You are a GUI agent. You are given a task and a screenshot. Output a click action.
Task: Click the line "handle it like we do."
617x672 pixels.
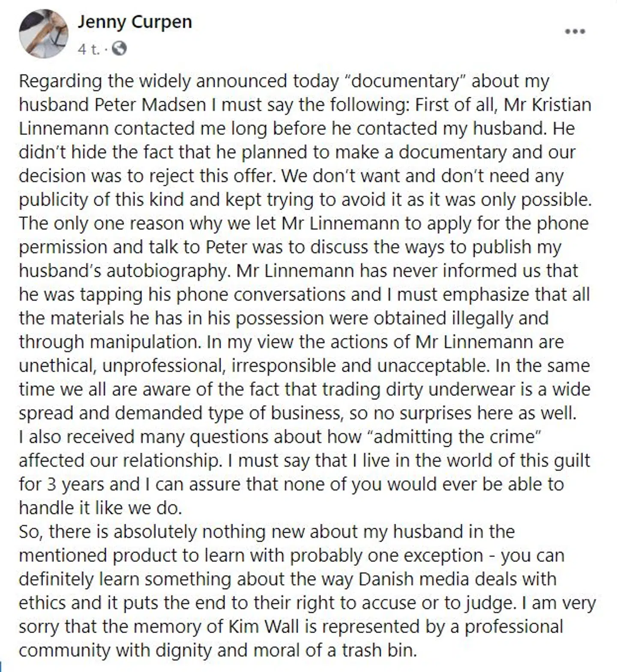101,508
